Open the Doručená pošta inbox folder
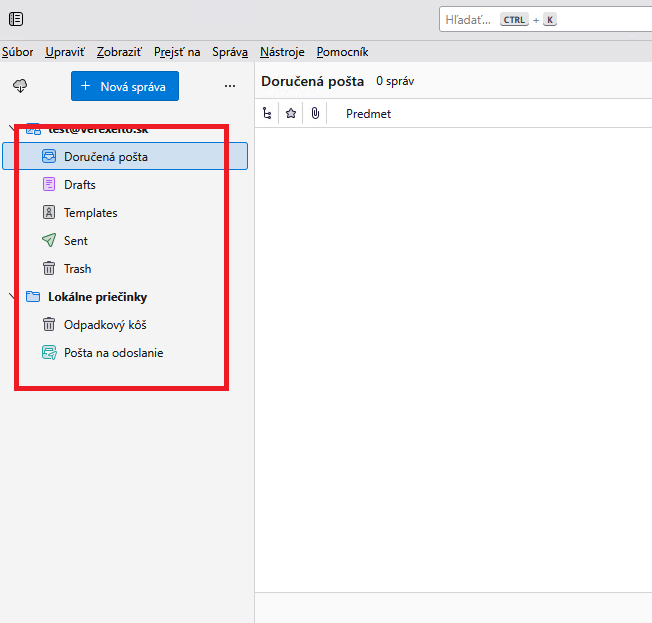This screenshot has height=623, width=652. (105, 156)
